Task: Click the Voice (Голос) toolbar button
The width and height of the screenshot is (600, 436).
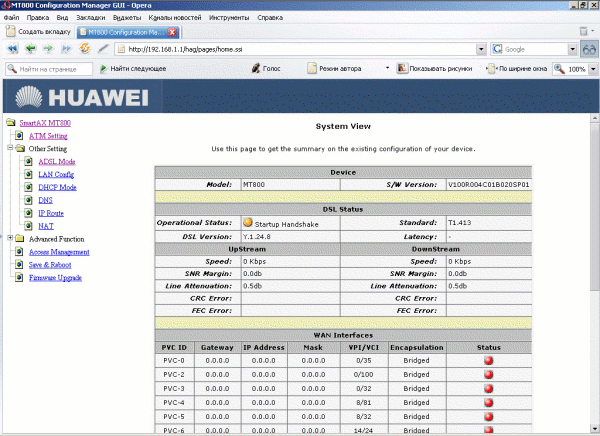Action: pyautogui.click(x=266, y=69)
